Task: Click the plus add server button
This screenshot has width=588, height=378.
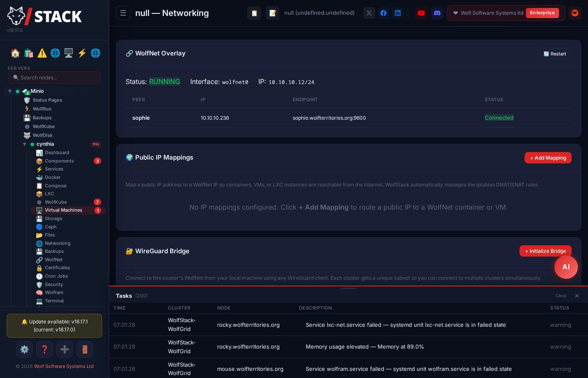Action: pos(65,349)
